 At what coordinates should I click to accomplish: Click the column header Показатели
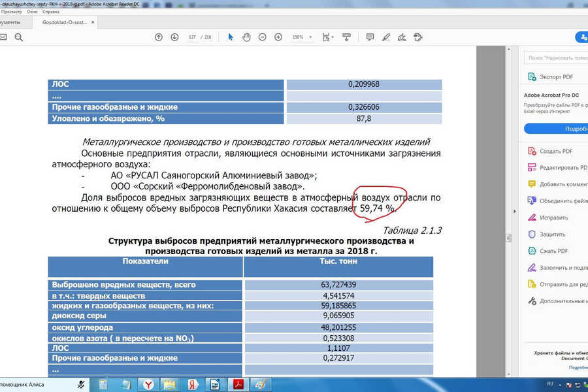point(146,261)
